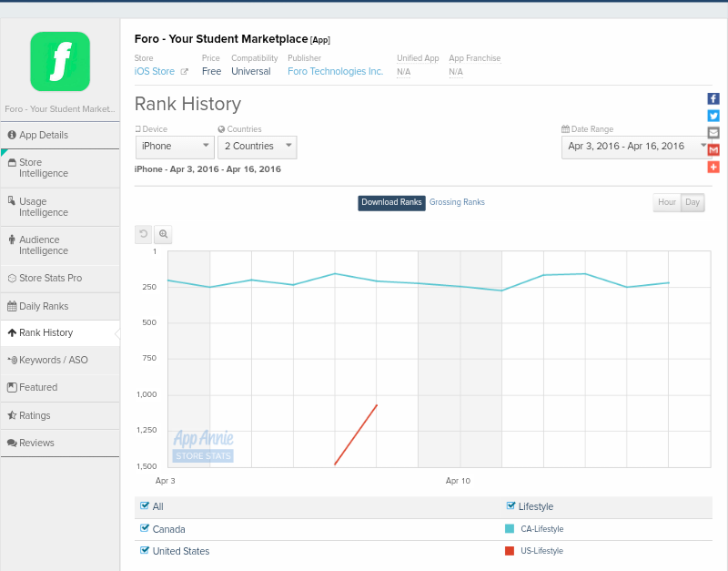
Task: Click the Daily Ranks calendar icon
Action: (x=12, y=306)
